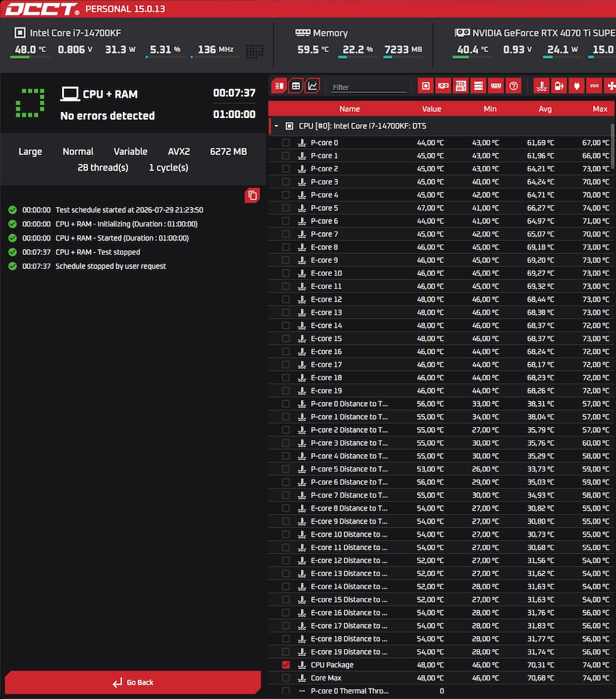Click the Go Back button

(133, 683)
